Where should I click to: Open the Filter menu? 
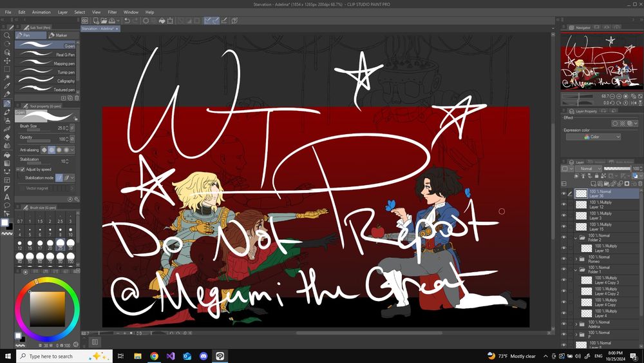(x=112, y=12)
